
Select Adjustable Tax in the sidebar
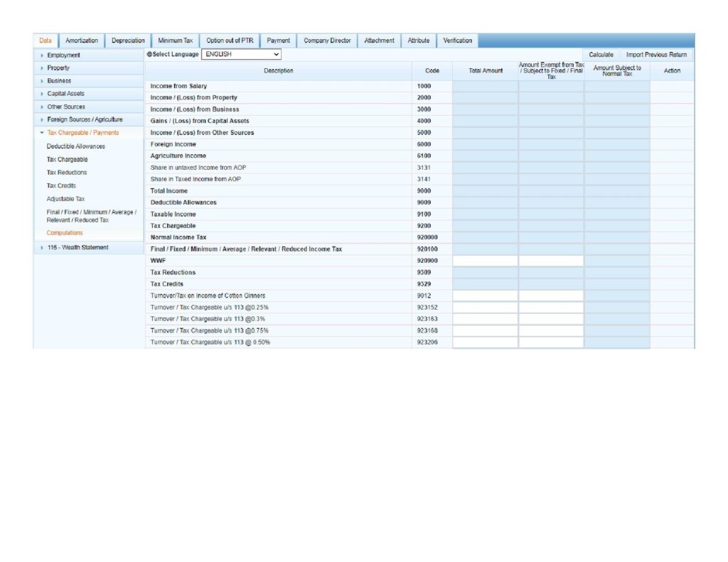65,199
